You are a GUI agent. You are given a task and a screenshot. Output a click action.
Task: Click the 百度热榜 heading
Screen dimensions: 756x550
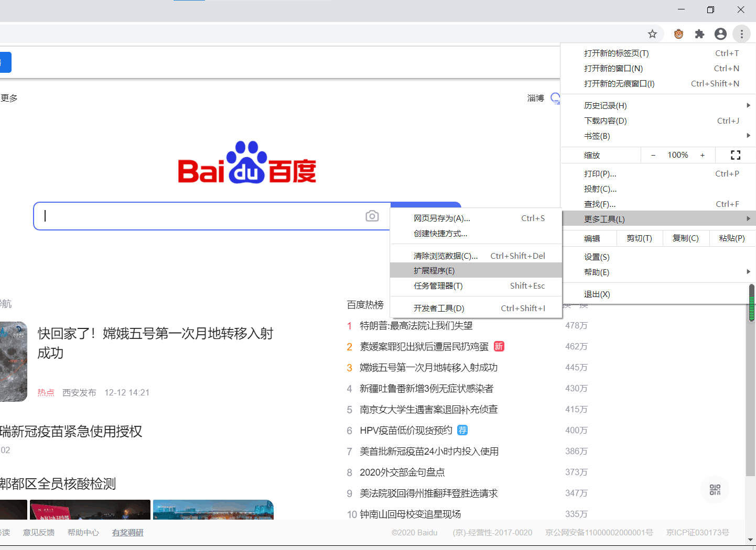365,304
